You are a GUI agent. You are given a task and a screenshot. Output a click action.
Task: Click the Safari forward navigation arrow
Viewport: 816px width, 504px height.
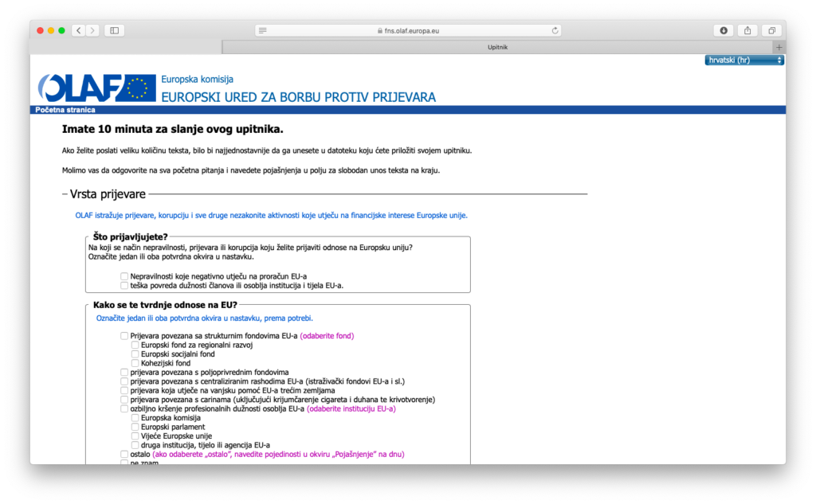(x=93, y=30)
